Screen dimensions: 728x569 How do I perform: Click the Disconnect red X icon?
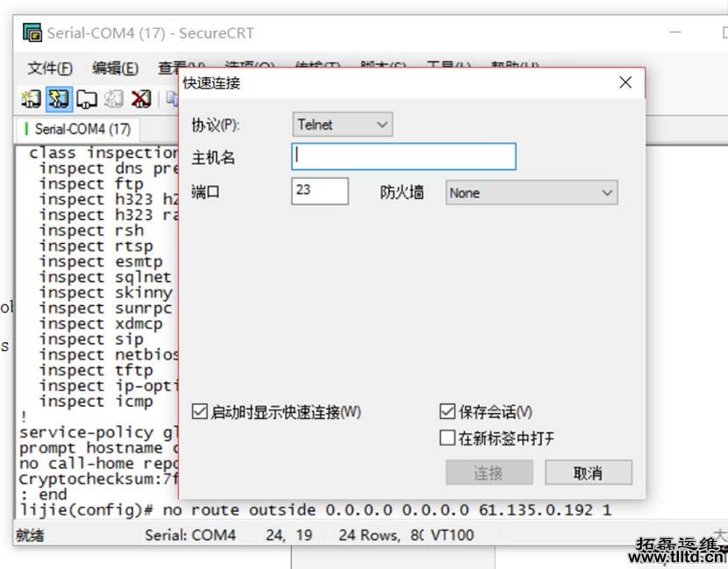coord(140,99)
